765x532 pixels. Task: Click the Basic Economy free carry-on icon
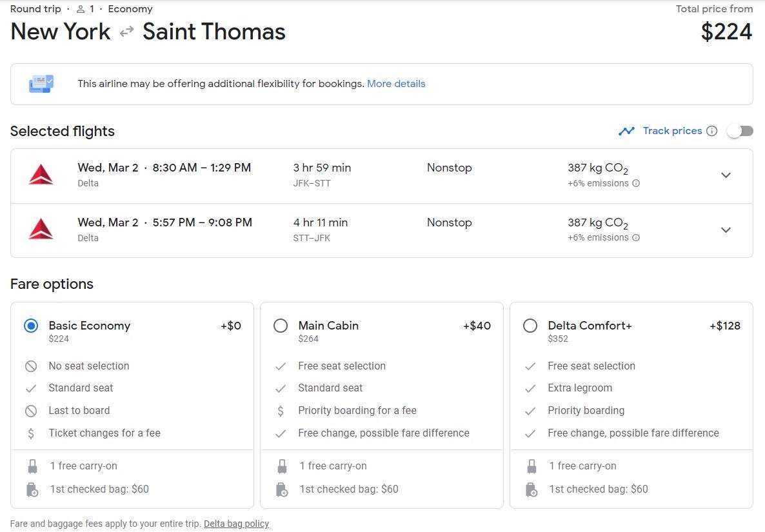click(32, 466)
